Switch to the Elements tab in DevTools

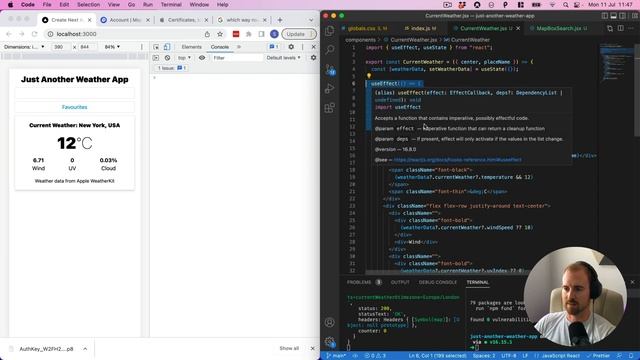pyautogui.click(x=191, y=47)
